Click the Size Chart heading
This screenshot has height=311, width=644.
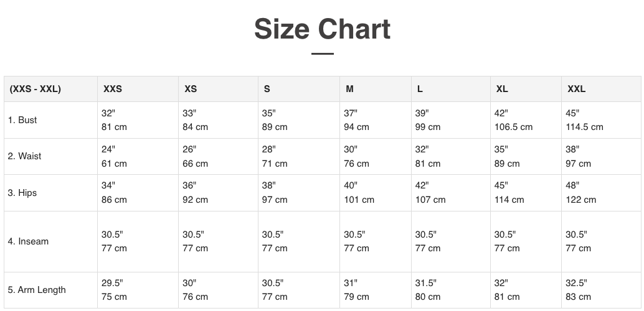tap(322, 29)
